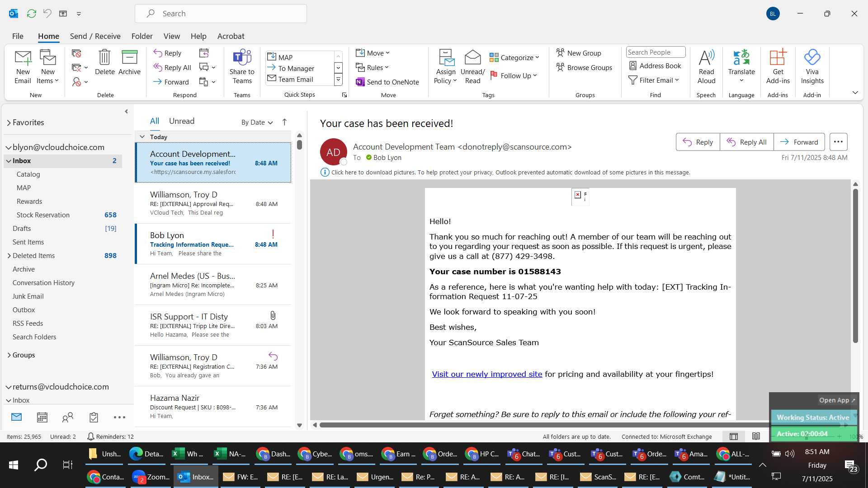868x488 pixels.
Task: Open the Folder tab
Action: tap(142, 36)
